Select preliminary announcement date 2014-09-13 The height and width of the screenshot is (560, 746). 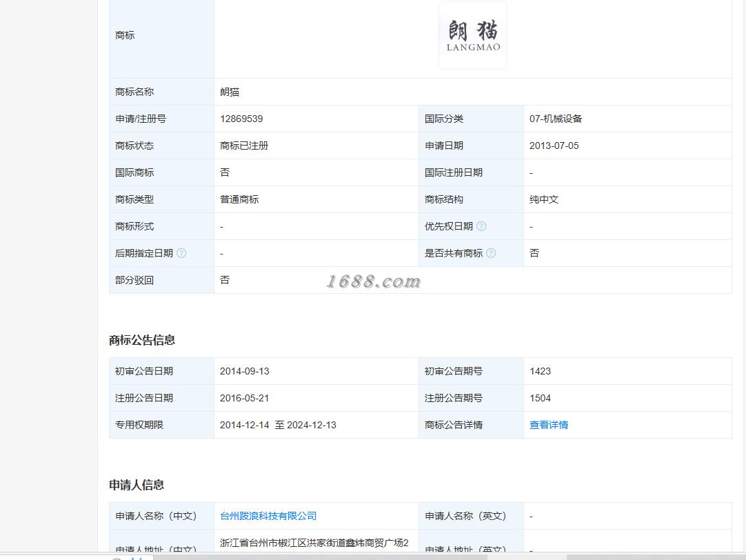click(x=245, y=371)
